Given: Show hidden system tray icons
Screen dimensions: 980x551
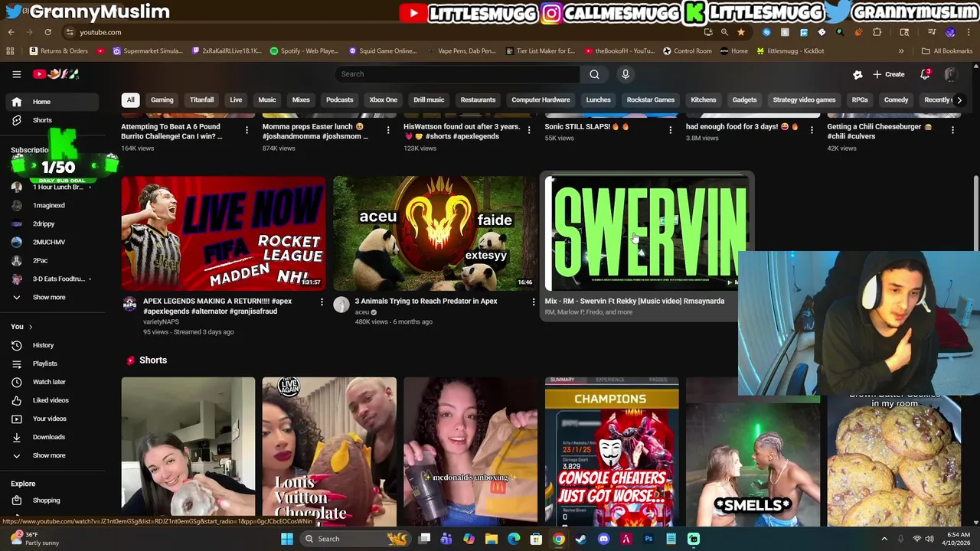Looking at the screenshot, I should click(884, 539).
